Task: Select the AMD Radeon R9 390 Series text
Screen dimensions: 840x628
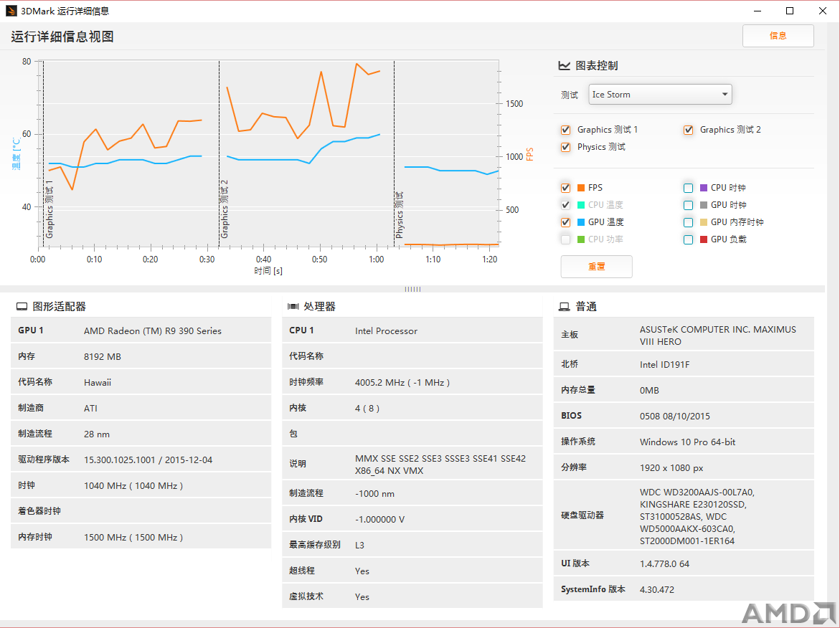Action: coord(153,331)
